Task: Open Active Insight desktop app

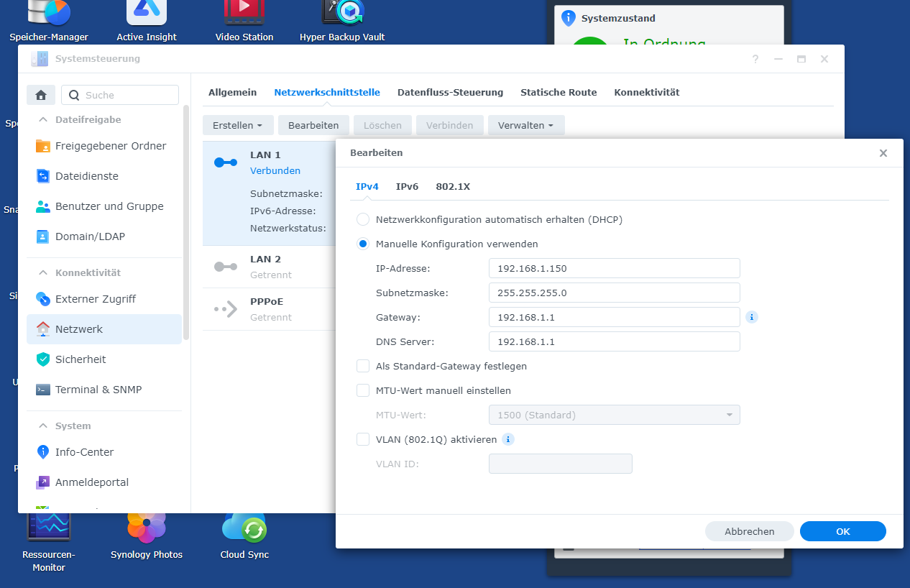Action: click(x=147, y=14)
